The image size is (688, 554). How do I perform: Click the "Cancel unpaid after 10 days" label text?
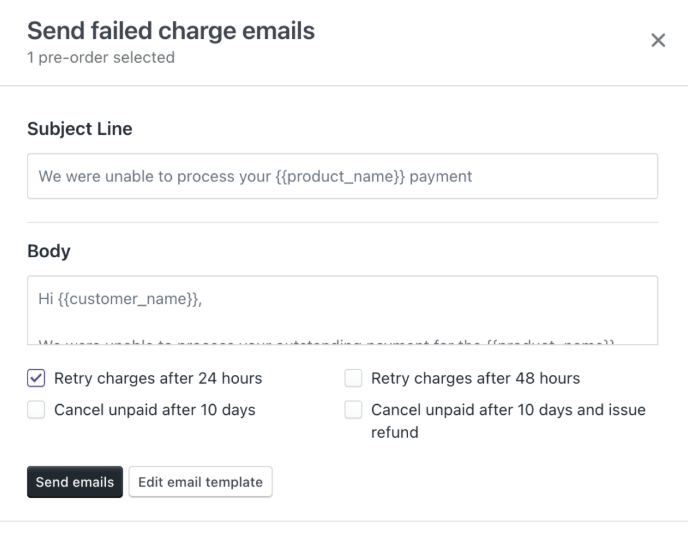[x=155, y=409]
